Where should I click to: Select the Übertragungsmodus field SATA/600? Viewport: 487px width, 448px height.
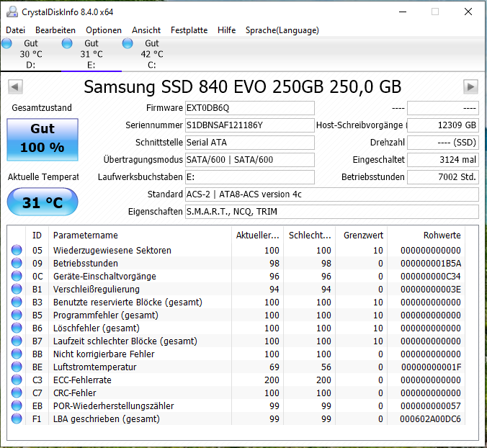[250, 160]
